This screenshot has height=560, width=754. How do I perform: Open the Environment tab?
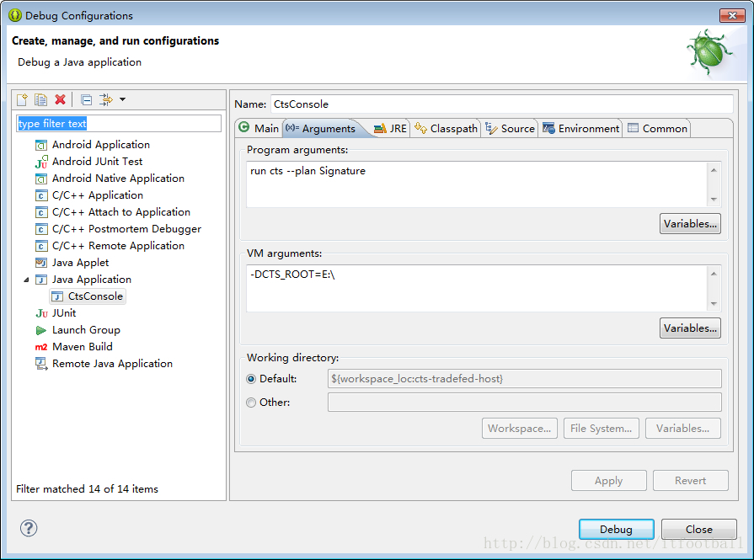[580, 129]
